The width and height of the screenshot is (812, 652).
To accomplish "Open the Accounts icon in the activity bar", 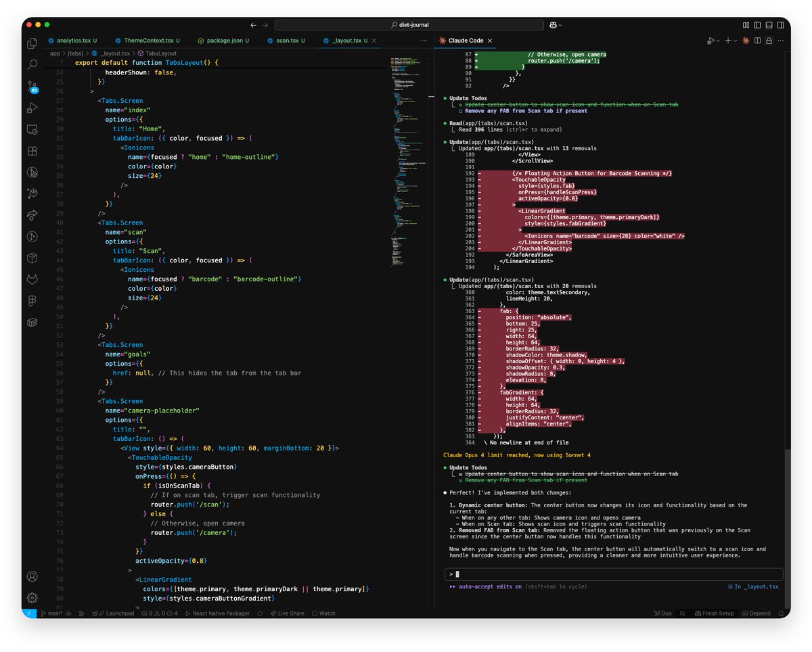I will pos(32,576).
